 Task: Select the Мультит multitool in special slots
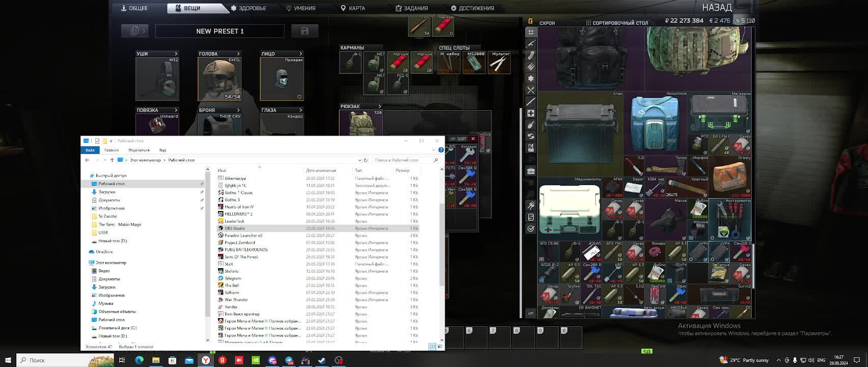pos(500,62)
